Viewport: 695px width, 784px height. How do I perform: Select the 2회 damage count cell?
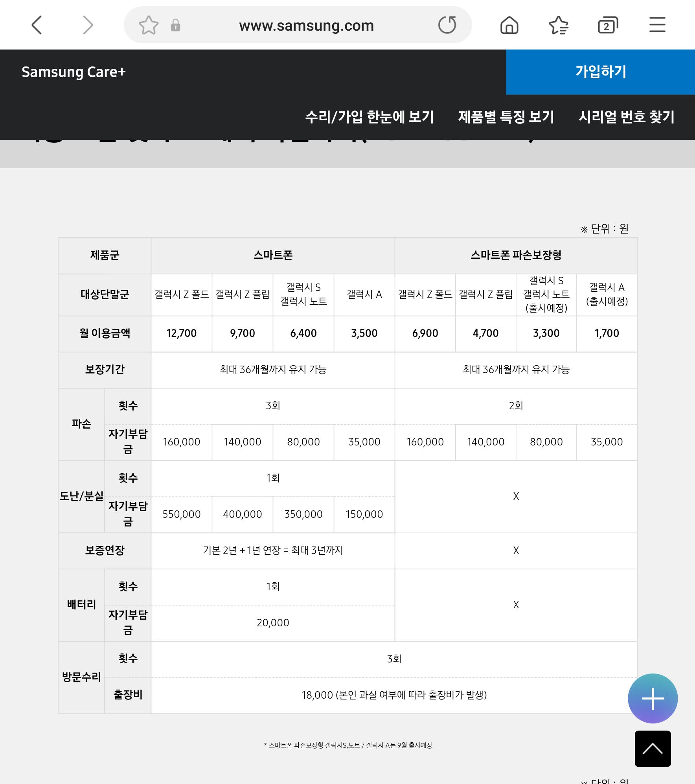pos(516,406)
